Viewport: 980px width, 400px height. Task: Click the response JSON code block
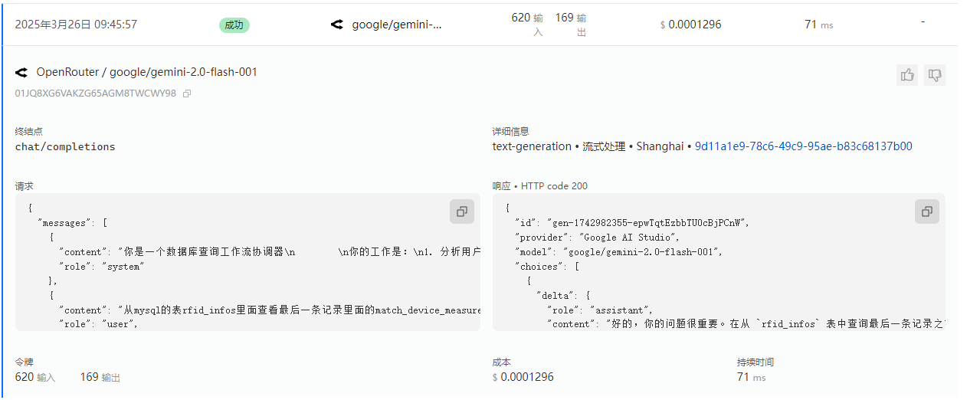[x=719, y=262]
